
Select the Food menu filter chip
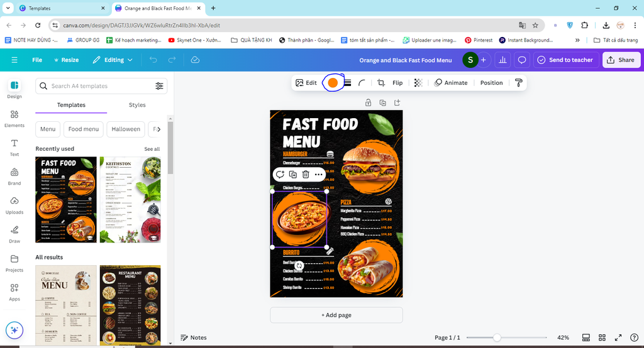tap(84, 129)
